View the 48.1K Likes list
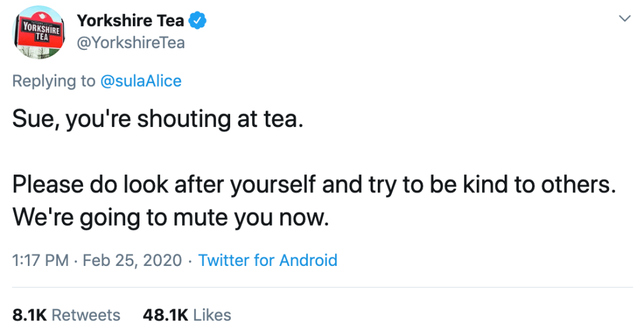This screenshot has width=644, height=336. pos(187,315)
